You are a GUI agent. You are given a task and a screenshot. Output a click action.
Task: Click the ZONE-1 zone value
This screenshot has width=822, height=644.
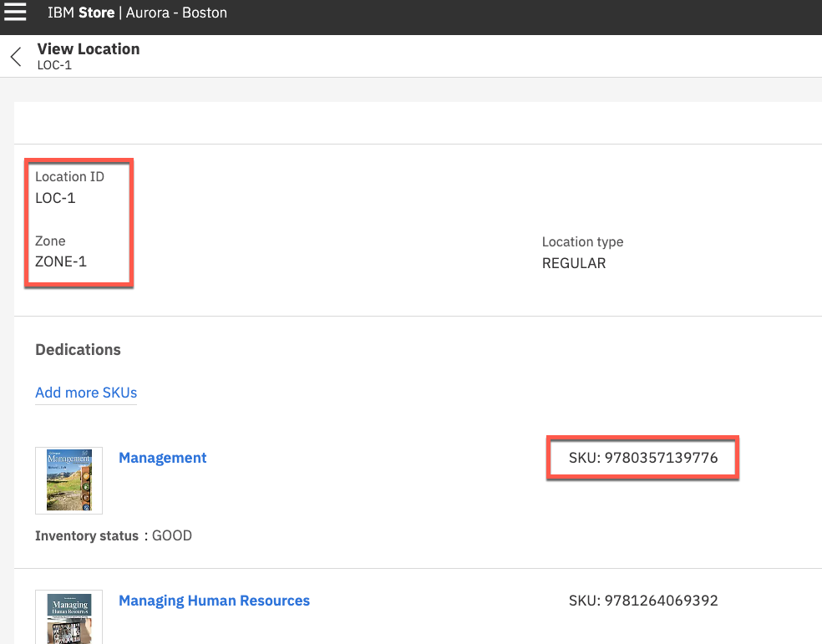pyautogui.click(x=61, y=261)
